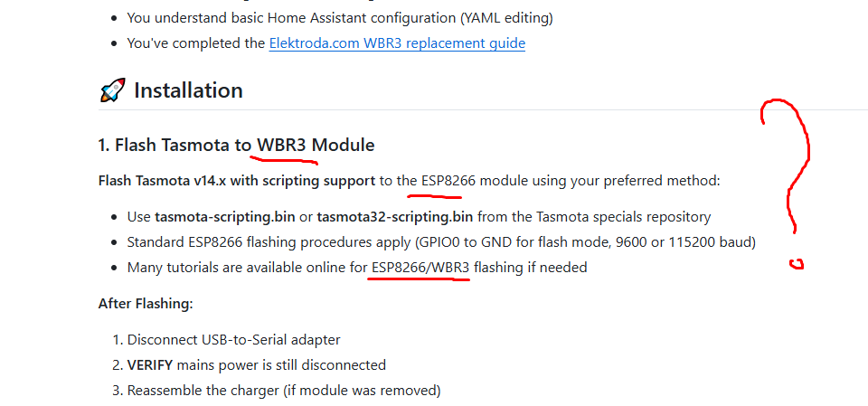
Task: Click the red-underlined ESP8266/WBR3 text
Action: [420, 268]
